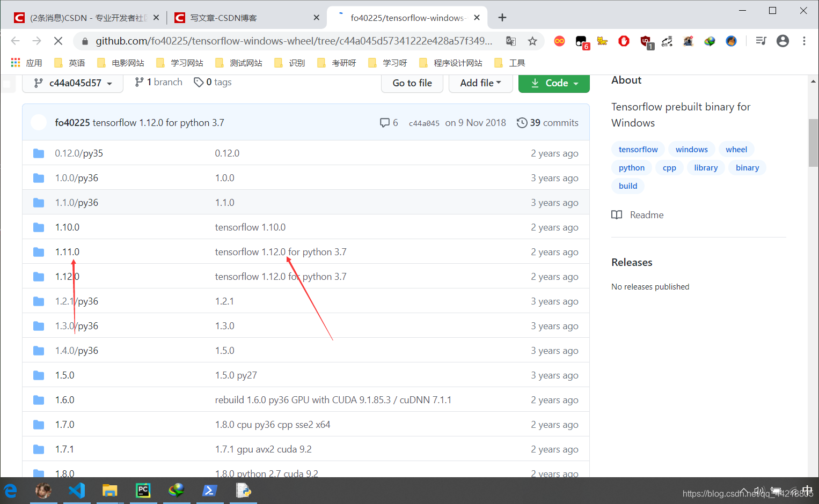Viewport: 819px width, 504px height.
Task: Open commit hash c44a045
Action: [424, 123]
